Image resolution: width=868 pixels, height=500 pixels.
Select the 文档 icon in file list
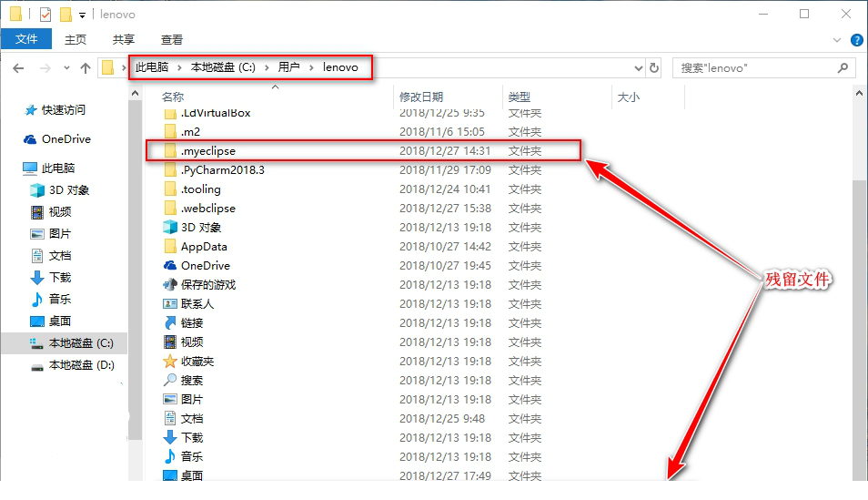click(x=170, y=419)
